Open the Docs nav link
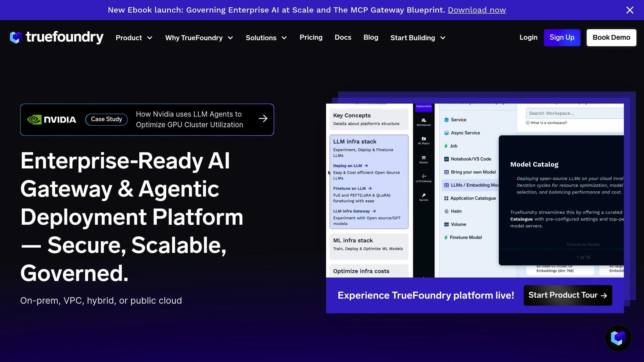644x362 pixels. (x=343, y=37)
